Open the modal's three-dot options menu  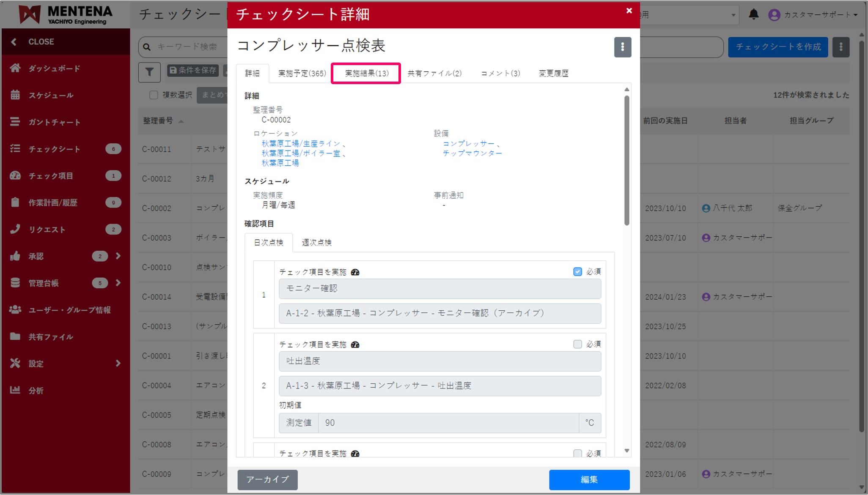(x=622, y=47)
